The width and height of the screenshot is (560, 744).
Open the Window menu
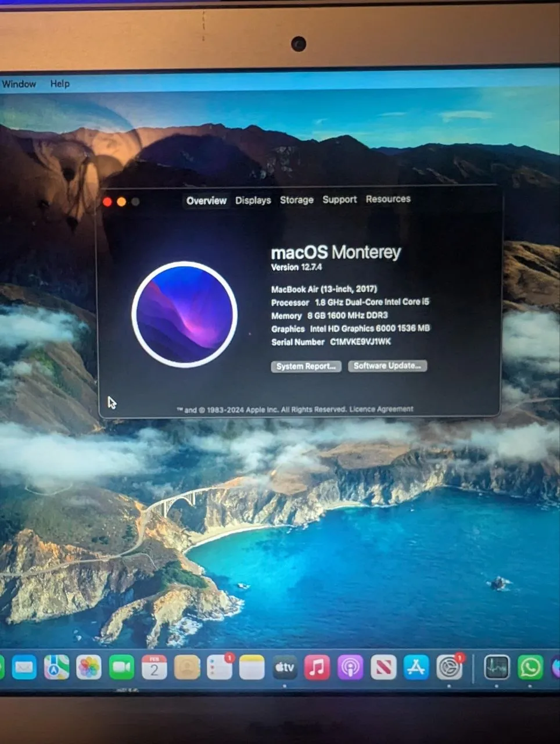19,84
